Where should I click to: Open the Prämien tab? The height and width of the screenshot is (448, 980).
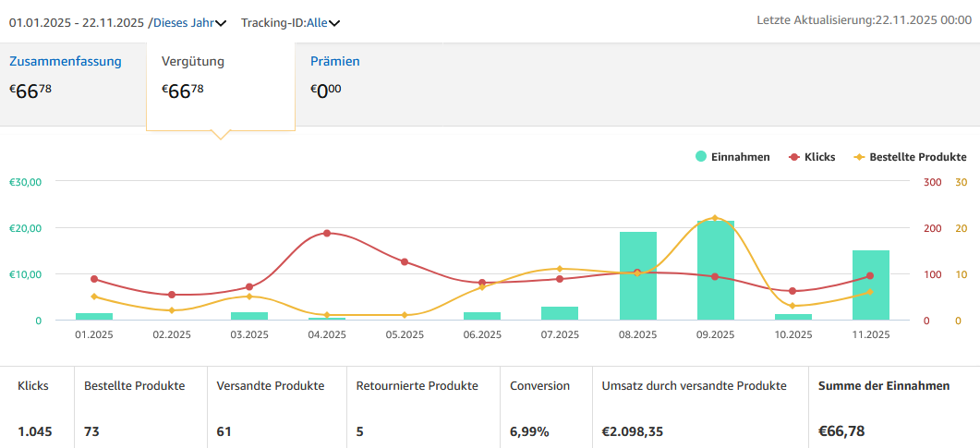pos(335,62)
